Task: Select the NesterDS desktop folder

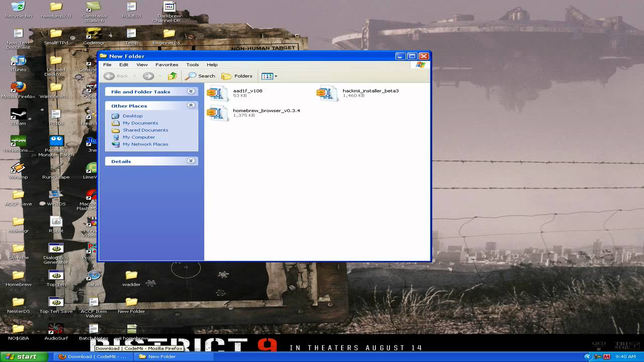Action: [x=18, y=305]
